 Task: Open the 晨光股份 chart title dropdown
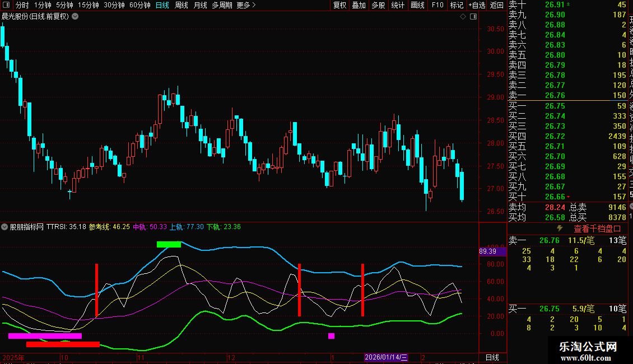(75, 16)
